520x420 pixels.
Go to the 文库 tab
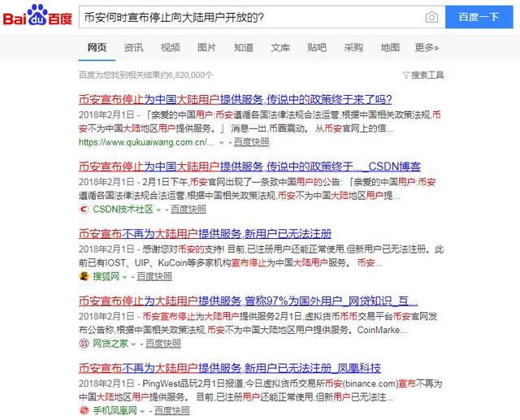click(x=280, y=48)
